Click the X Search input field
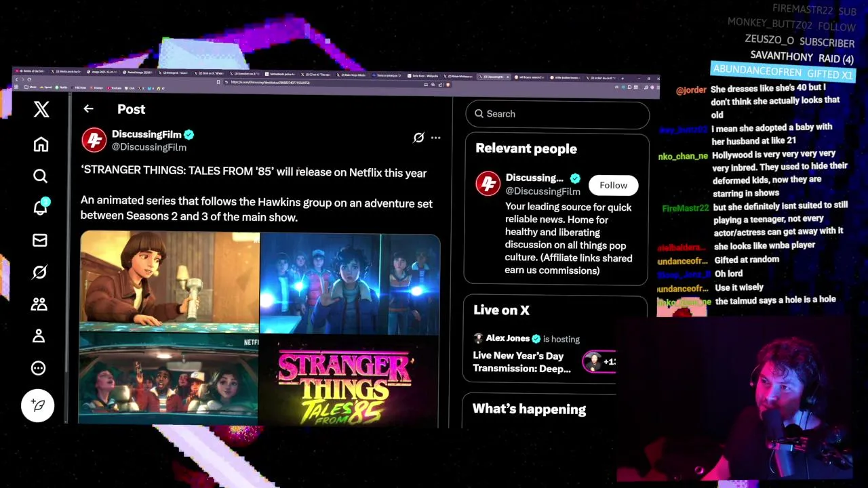Image resolution: width=868 pixels, height=488 pixels. (557, 114)
